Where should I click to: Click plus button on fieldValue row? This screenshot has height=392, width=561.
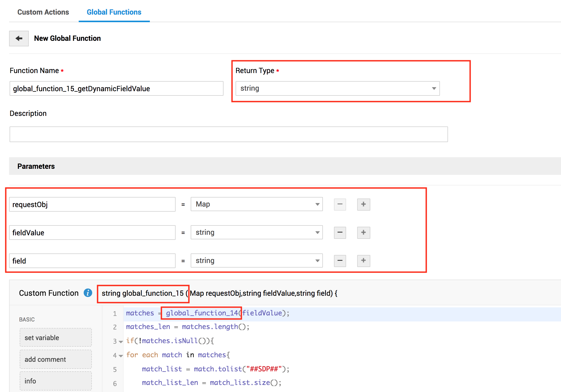(363, 233)
